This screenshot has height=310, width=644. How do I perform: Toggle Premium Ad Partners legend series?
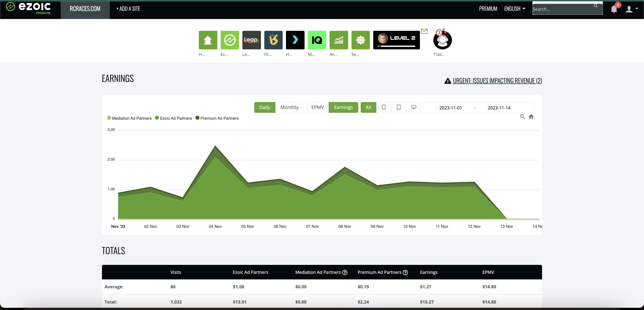(x=217, y=118)
